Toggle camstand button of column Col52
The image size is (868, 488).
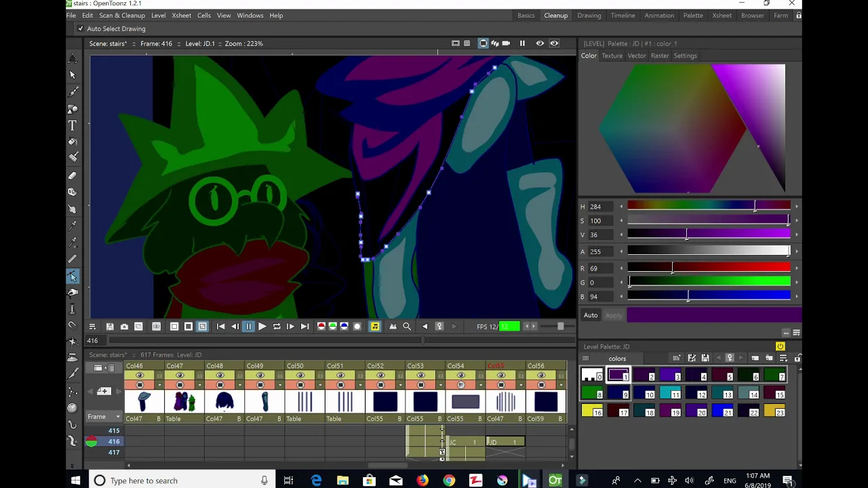click(x=380, y=385)
